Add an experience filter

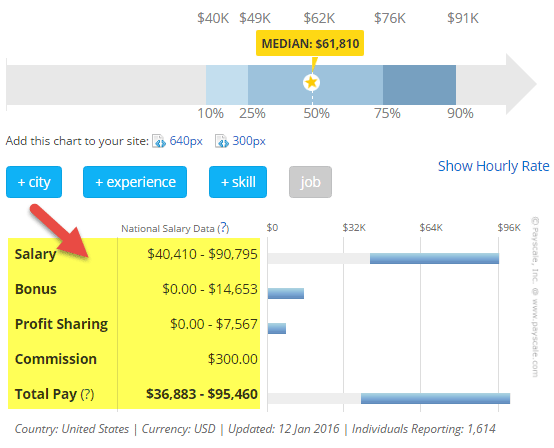click(135, 182)
